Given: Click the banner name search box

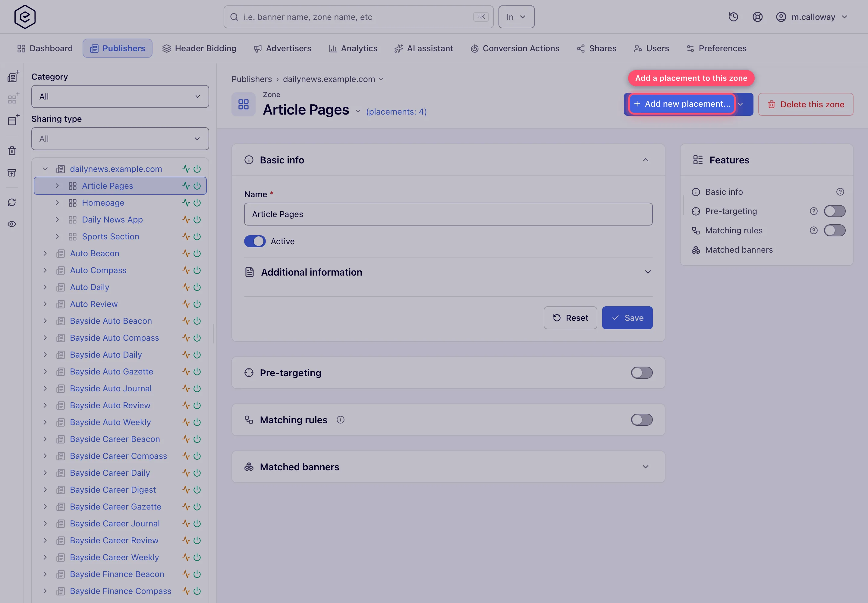Looking at the screenshot, I should 358,17.
